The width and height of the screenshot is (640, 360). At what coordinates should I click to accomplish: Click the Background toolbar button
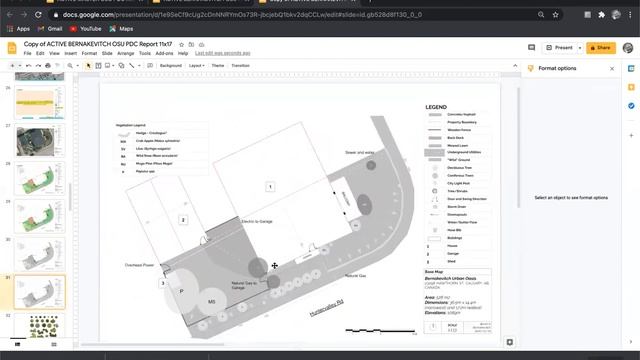click(x=171, y=66)
